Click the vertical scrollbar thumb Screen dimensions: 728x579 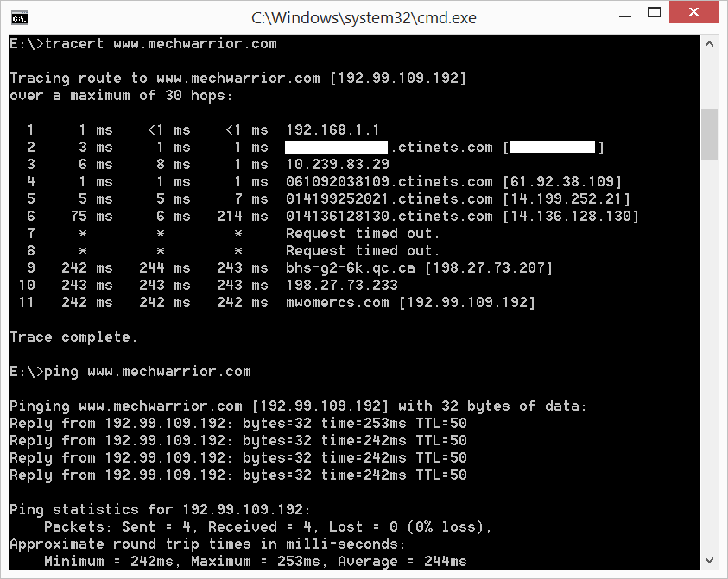[709, 135]
